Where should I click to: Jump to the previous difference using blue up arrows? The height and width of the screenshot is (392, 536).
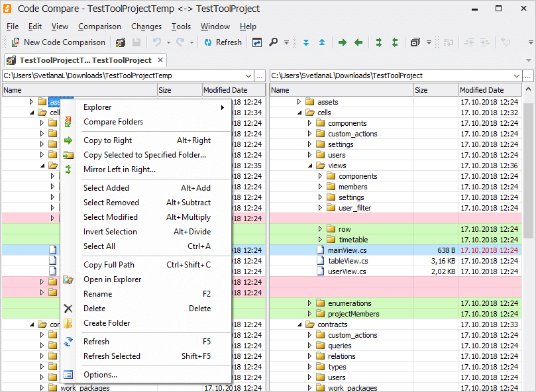point(322,42)
